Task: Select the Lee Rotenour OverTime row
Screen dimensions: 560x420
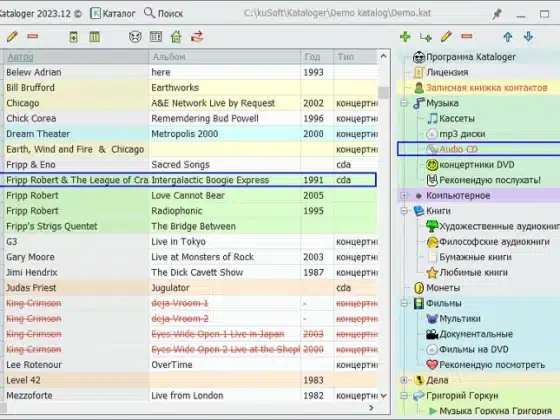Action: (x=190, y=365)
